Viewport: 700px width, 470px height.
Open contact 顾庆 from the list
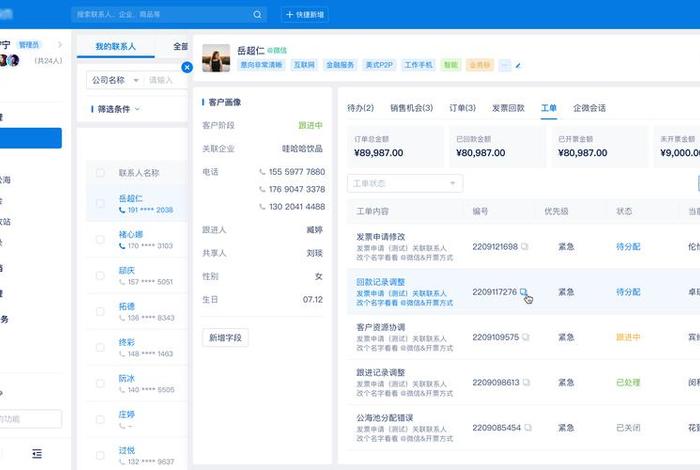[x=127, y=270]
